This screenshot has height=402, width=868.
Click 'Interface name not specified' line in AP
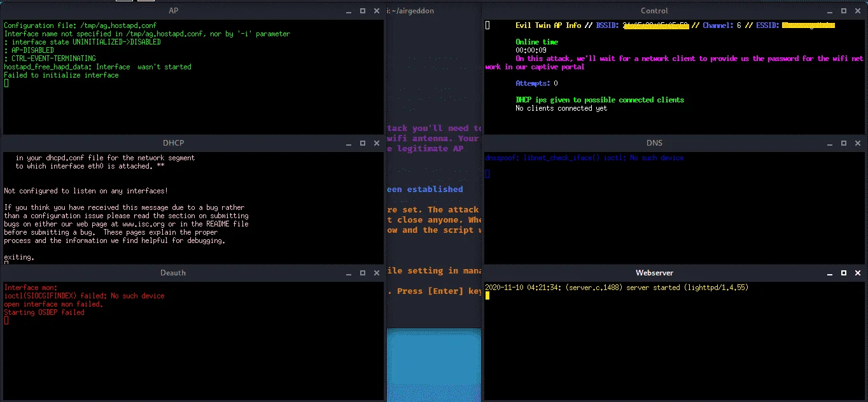click(147, 34)
